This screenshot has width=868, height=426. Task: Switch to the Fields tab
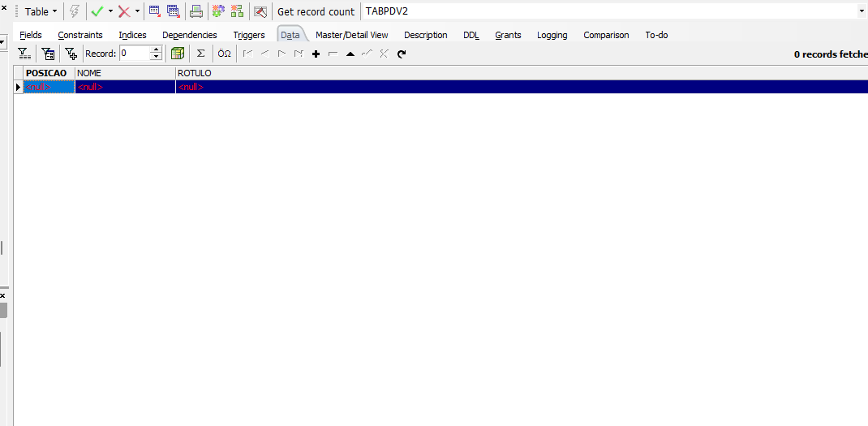tap(31, 35)
